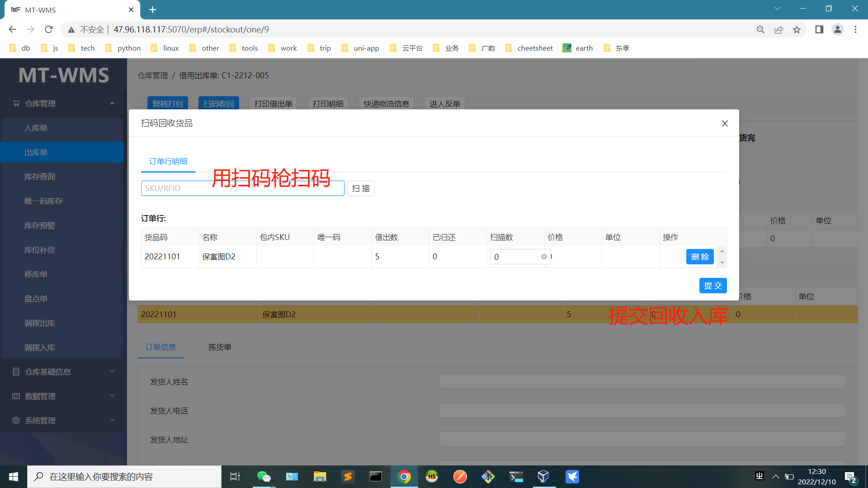
Task: Expand the 系统管理 menu
Action: pyautogui.click(x=62, y=421)
